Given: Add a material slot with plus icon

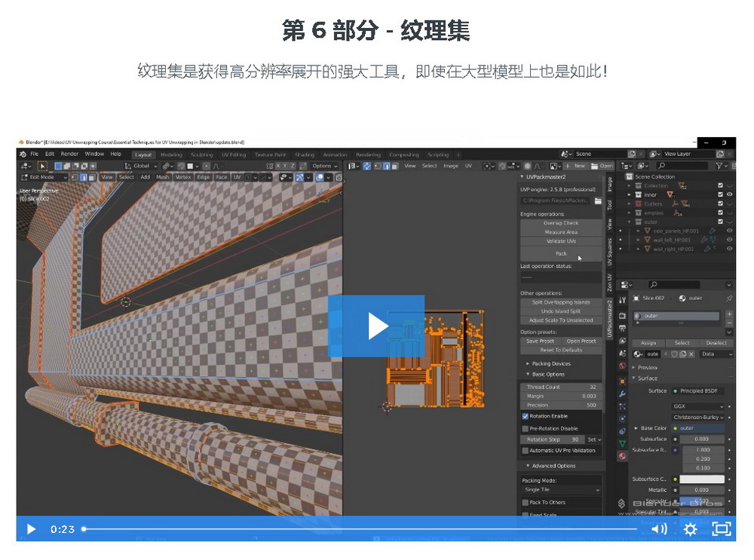Looking at the screenshot, I should coord(729,314).
